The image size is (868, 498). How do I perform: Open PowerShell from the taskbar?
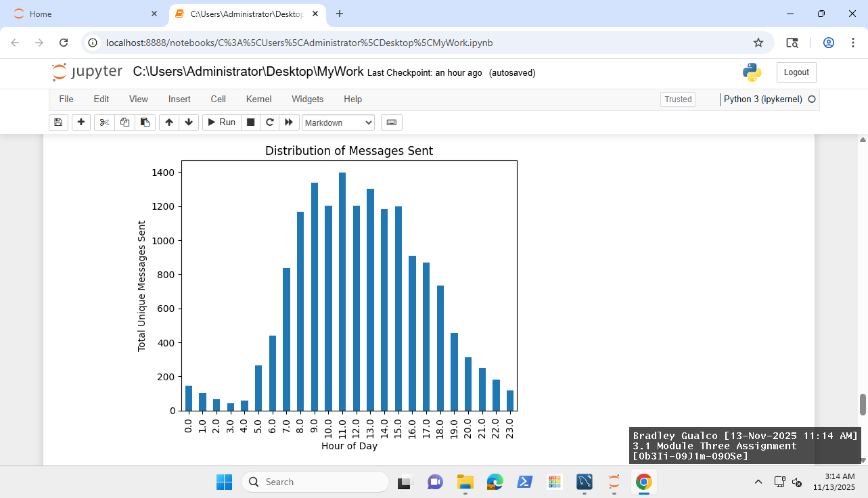click(524, 482)
